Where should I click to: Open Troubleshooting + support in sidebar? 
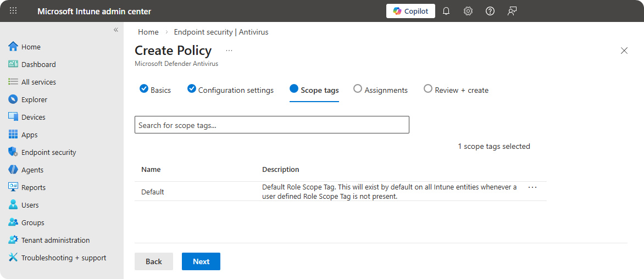pos(63,258)
